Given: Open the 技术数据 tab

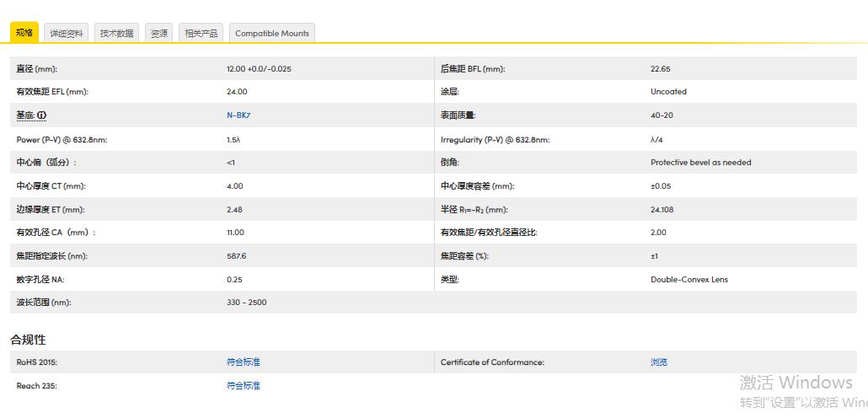Looking at the screenshot, I should point(117,33).
